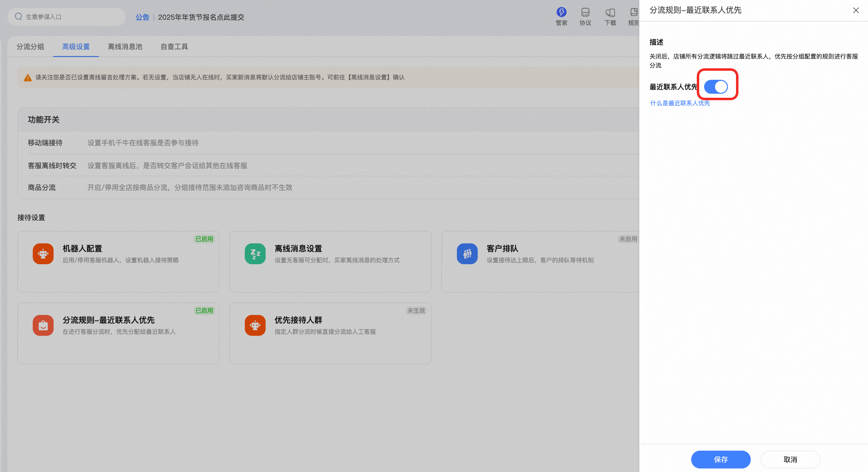This screenshot has width=868, height=472.
Task: Click the 分流规则 shopping bag icon
Action: click(x=43, y=325)
